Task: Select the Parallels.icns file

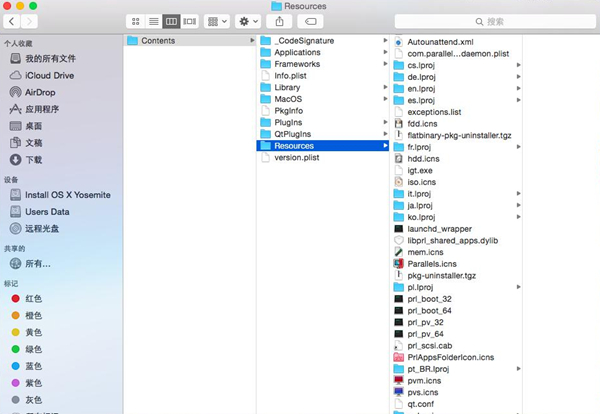Action: click(x=431, y=263)
